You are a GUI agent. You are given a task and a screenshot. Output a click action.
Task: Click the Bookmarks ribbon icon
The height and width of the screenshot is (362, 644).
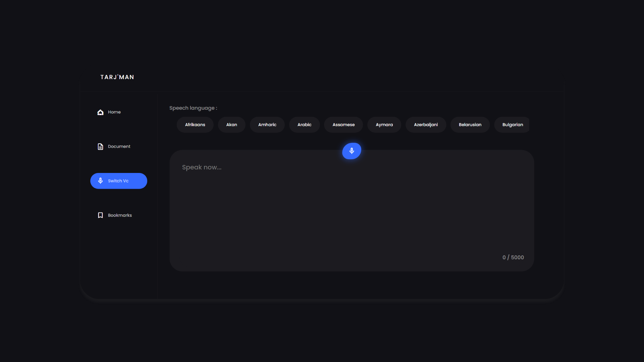click(100, 215)
